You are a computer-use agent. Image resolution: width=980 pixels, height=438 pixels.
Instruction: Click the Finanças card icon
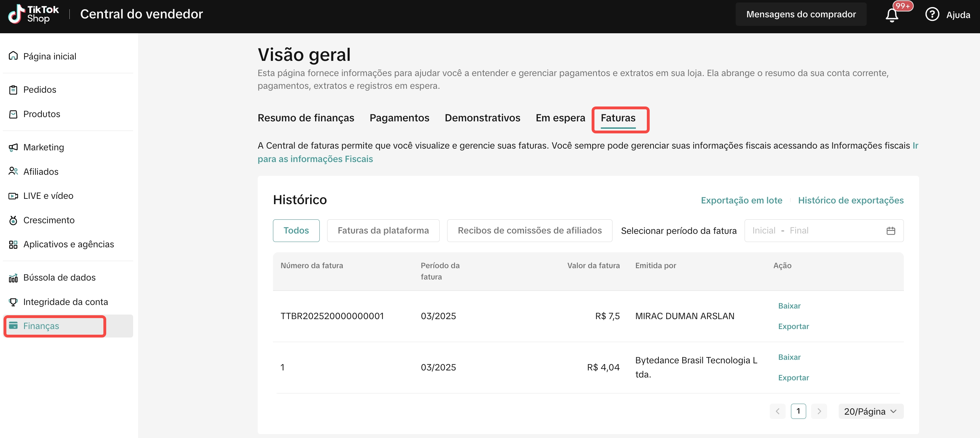[13, 325]
